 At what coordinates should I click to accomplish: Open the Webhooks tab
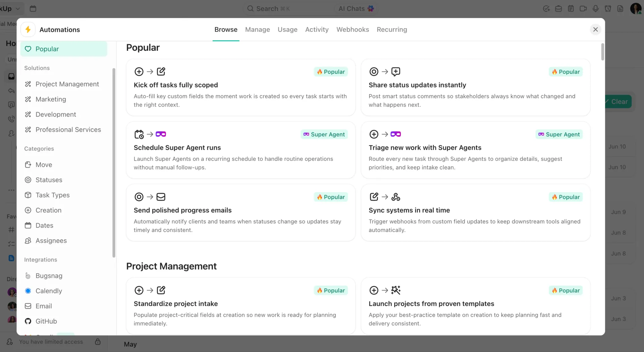(x=353, y=30)
